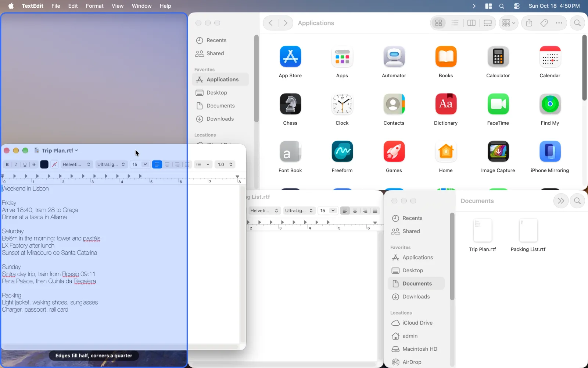Open the Format menu
Image resolution: width=588 pixels, height=368 pixels.
94,6
